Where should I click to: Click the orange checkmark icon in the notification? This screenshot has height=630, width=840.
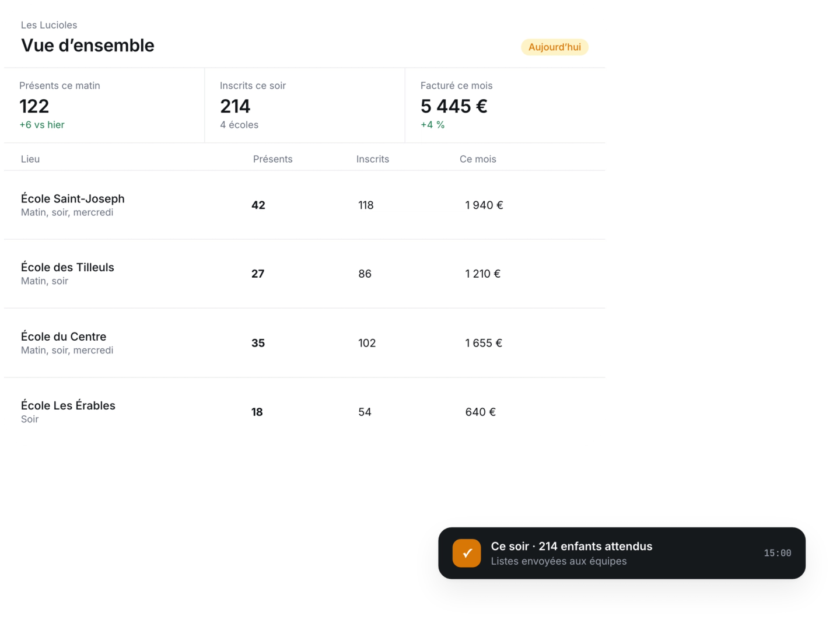[467, 553]
